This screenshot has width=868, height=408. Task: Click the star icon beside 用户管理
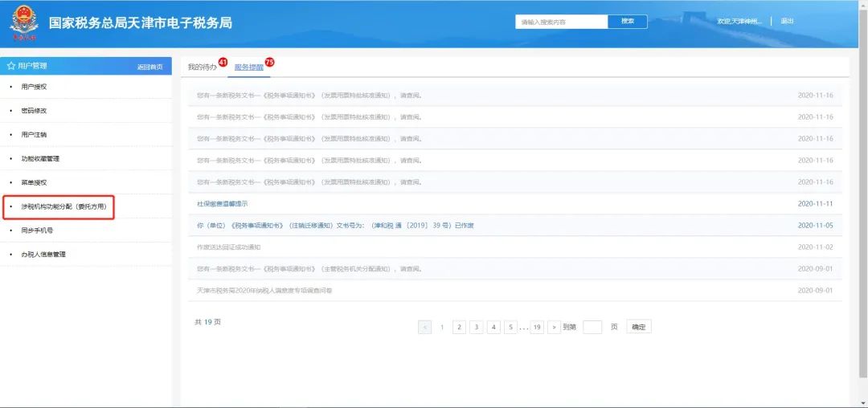(10, 66)
